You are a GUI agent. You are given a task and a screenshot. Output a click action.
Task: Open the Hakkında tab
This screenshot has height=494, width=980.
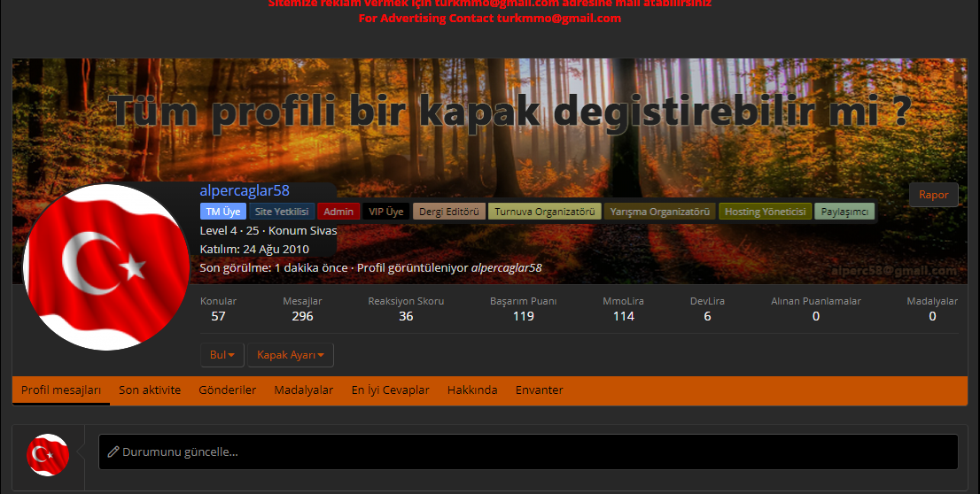pos(472,390)
